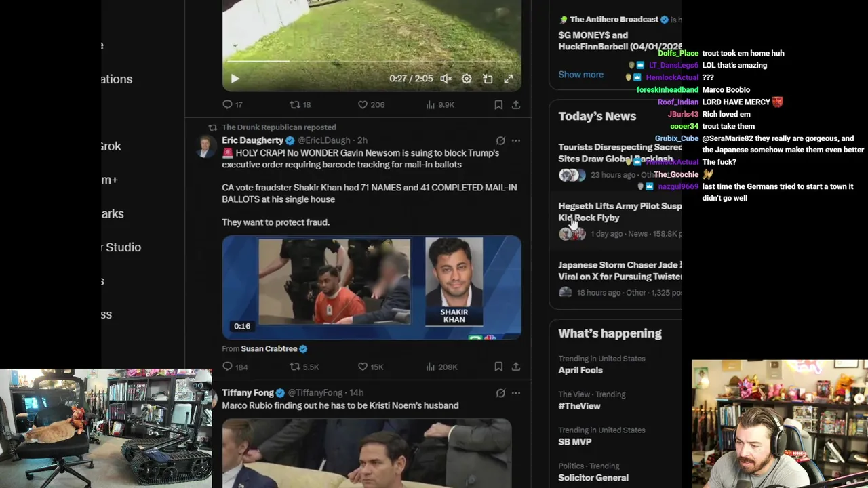Unmute the top video's speaker icon
This screenshot has width=868, height=488.
446,79
